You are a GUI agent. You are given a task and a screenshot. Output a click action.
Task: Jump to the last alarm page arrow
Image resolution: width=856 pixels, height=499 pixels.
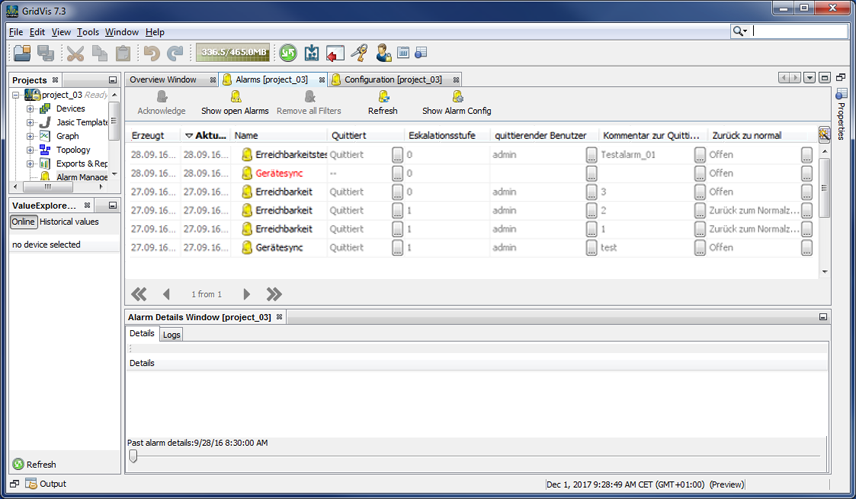(274, 294)
